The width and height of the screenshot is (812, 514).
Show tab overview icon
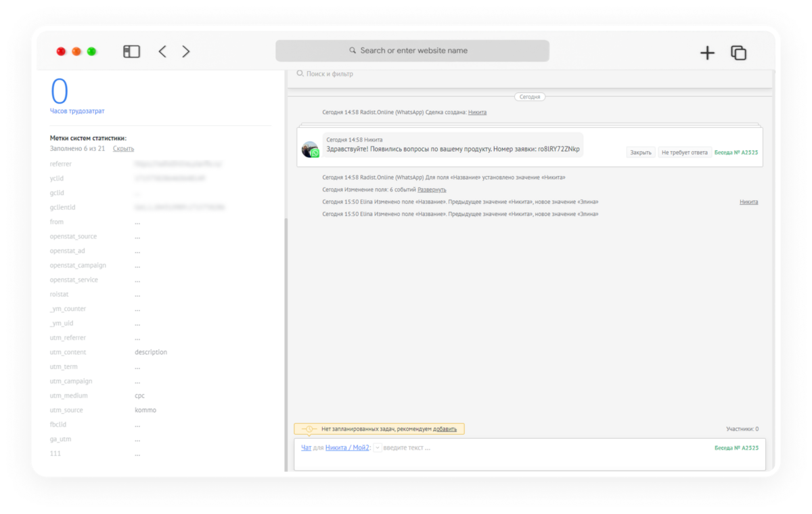pos(738,53)
